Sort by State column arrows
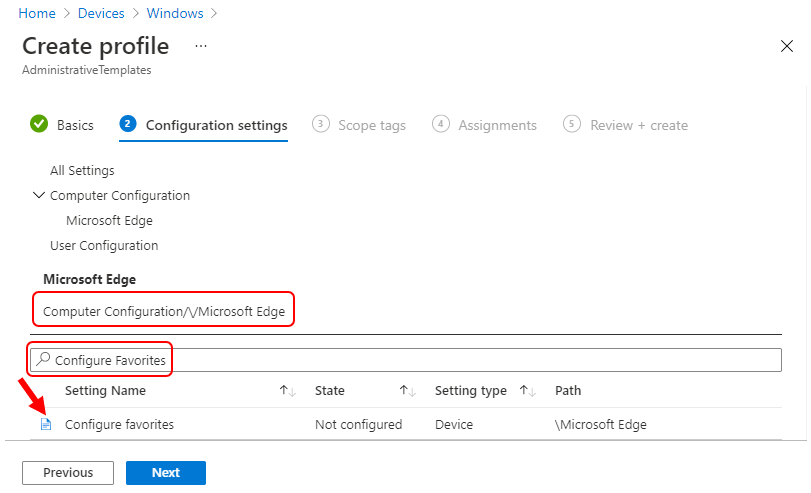 coord(408,391)
